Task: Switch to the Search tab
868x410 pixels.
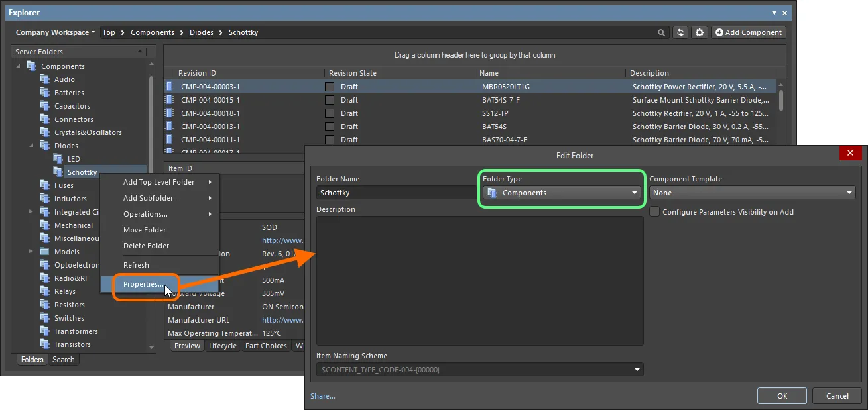Action: tap(64, 360)
